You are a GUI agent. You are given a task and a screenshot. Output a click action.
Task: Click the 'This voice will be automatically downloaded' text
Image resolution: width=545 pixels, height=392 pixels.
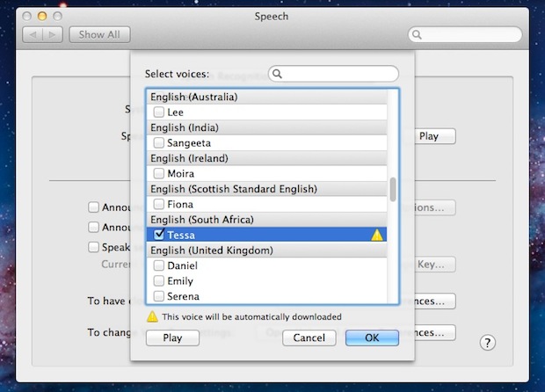pos(251,317)
